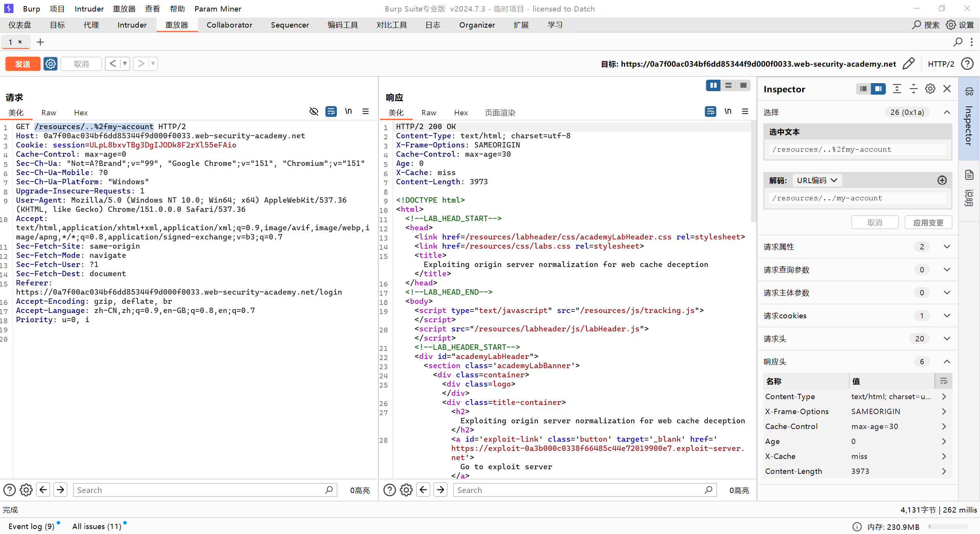Switch response view to Hex
This screenshot has width=980, height=534.
461,113
